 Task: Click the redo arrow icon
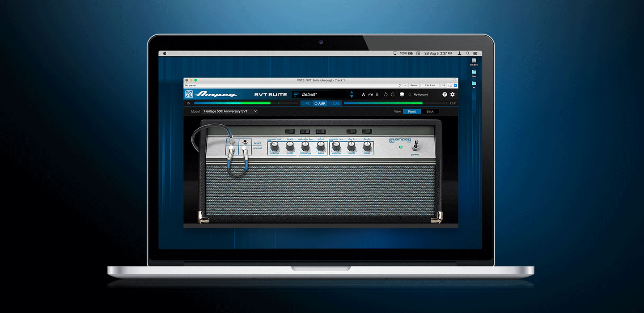click(x=393, y=94)
